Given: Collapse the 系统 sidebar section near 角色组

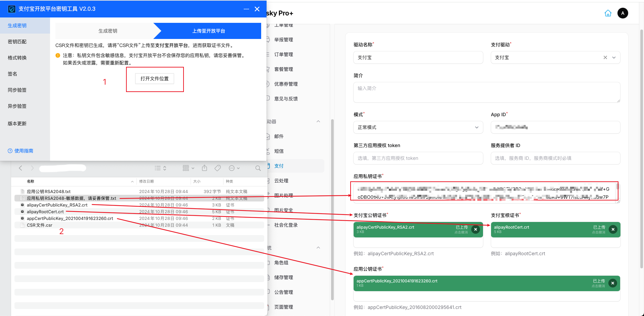Looking at the screenshot, I should [x=318, y=248].
